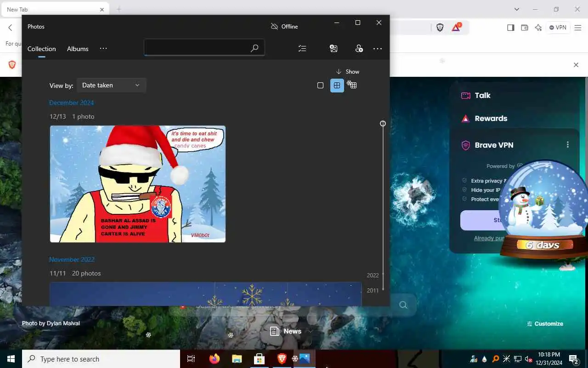Click the Brave Shields lion icon in address bar
The width and height of the screenshot is (588, 368).
(440, 28)
